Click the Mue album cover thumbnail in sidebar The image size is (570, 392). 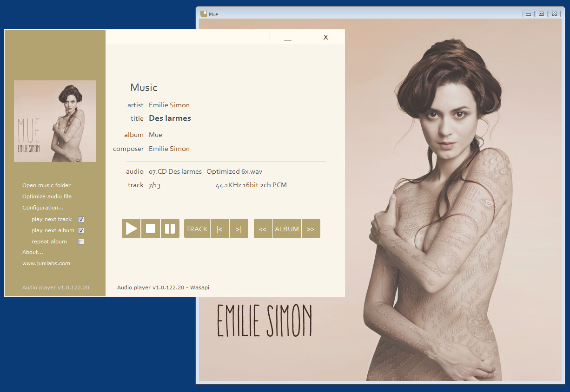[55, 121]
